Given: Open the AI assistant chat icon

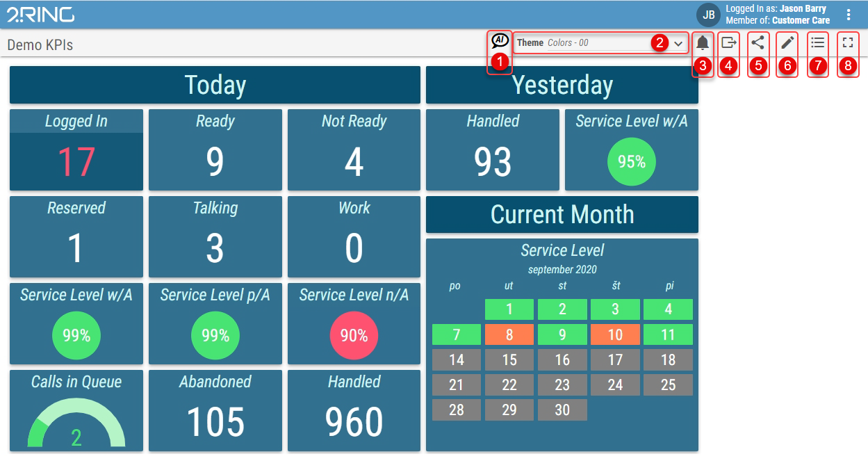Looking at the screenshot, I should pos(500,41).
